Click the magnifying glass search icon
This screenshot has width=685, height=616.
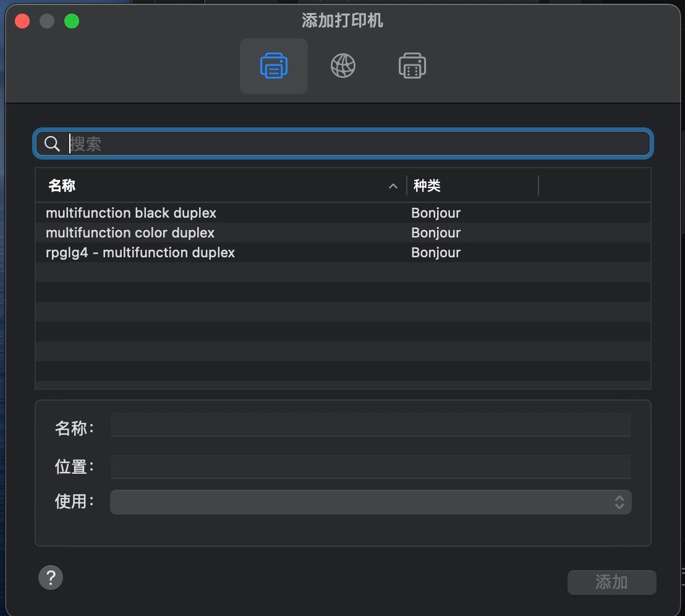point(52,143)
